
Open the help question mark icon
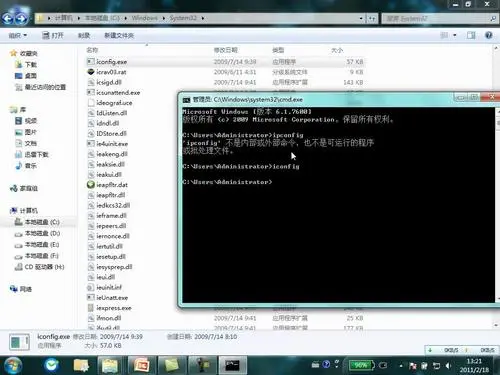point(489,35)
